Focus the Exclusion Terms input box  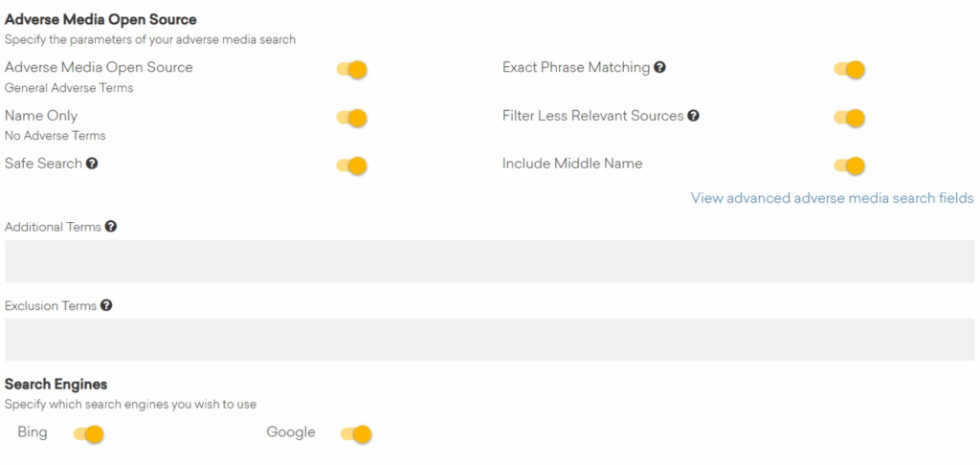point(489,340)
